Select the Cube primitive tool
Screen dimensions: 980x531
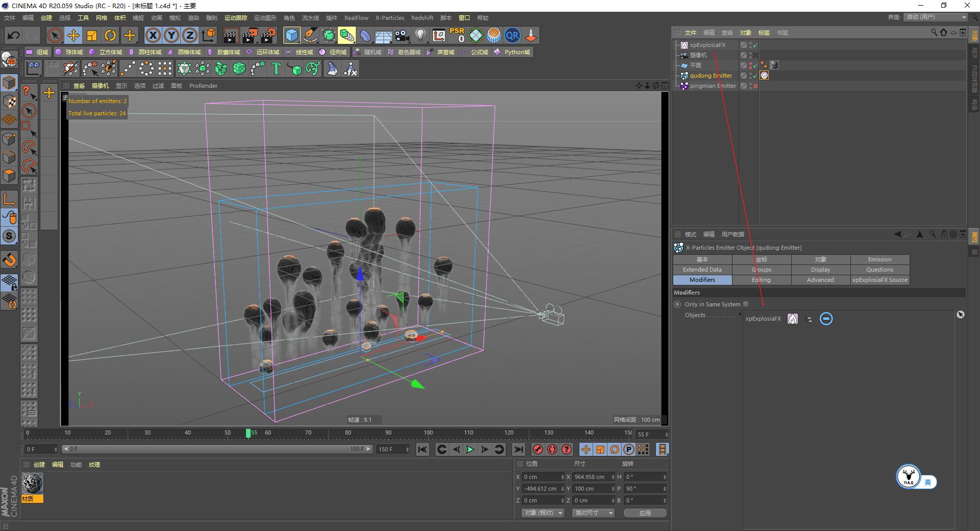pyautogui.click(x=291, y=35)
